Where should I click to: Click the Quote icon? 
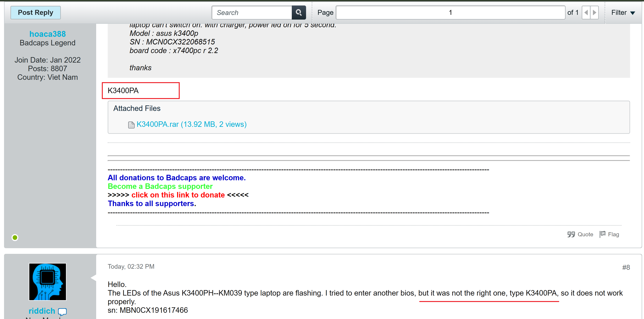click(x=571, y=234)
